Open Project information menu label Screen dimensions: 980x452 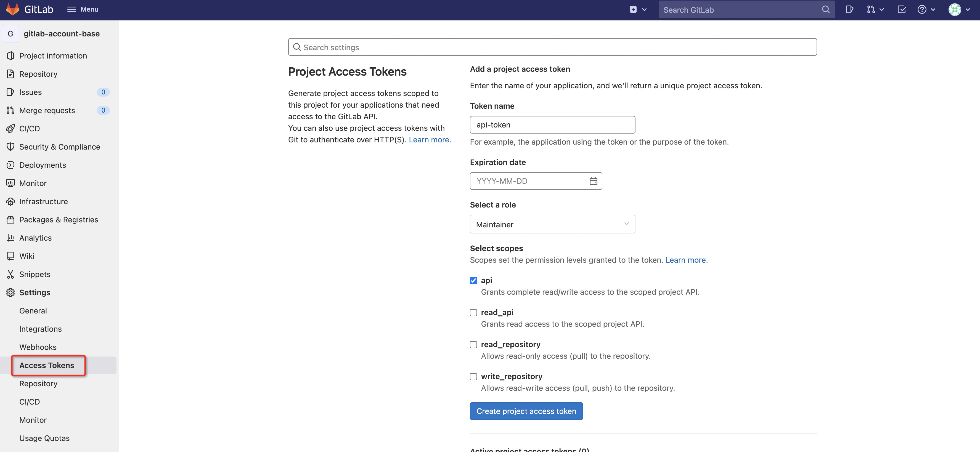[x=53, y=55]
